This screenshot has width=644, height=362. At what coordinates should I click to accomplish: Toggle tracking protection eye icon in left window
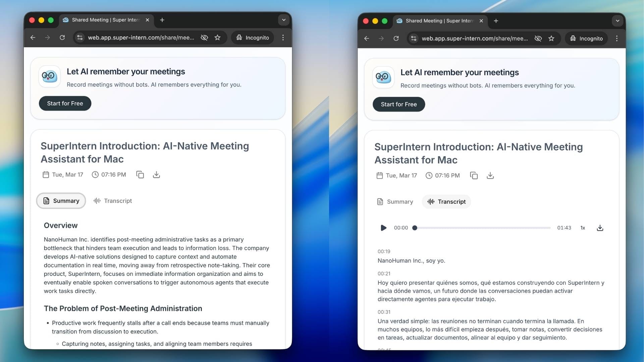[204, 38]
